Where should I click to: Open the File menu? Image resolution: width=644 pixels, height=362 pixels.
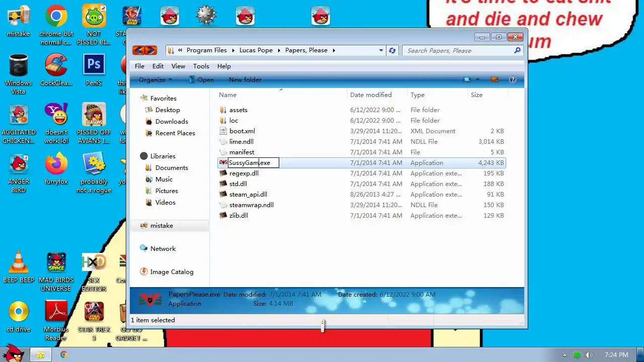click(x=139, y=66)
